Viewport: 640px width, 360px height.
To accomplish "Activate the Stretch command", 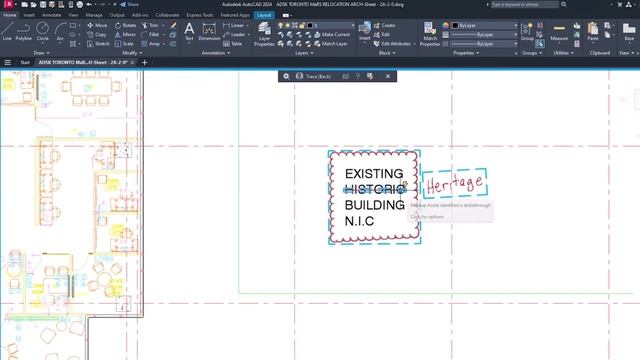I will [98, 44].
